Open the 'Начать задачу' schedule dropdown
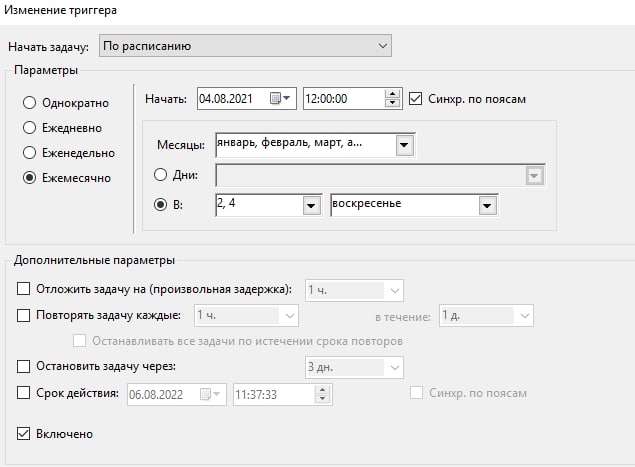 pyautogui.click(x=245, y=46)
